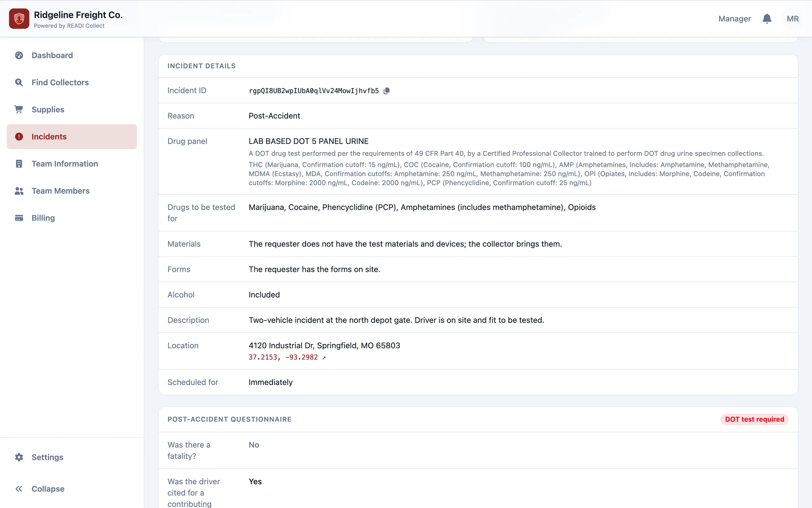This screenshot has width=812, height=508.
Task: Click the driver cited answer Yes
Action: 255,481
